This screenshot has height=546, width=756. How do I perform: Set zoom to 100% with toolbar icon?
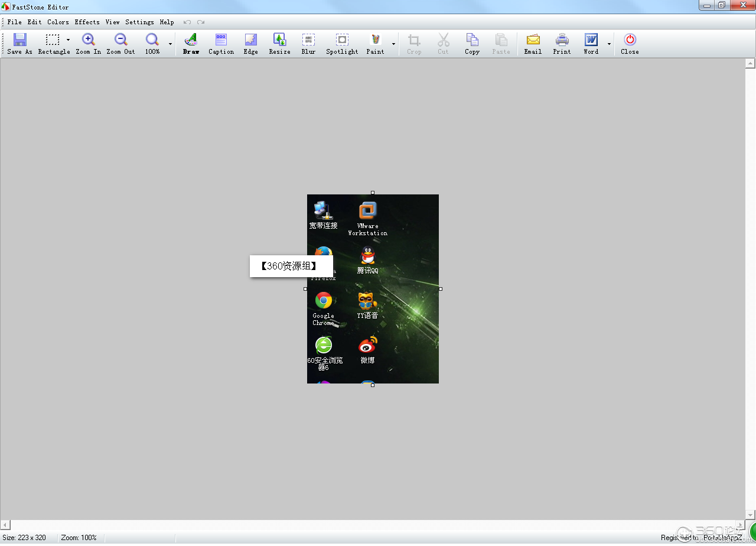[152, 40]
